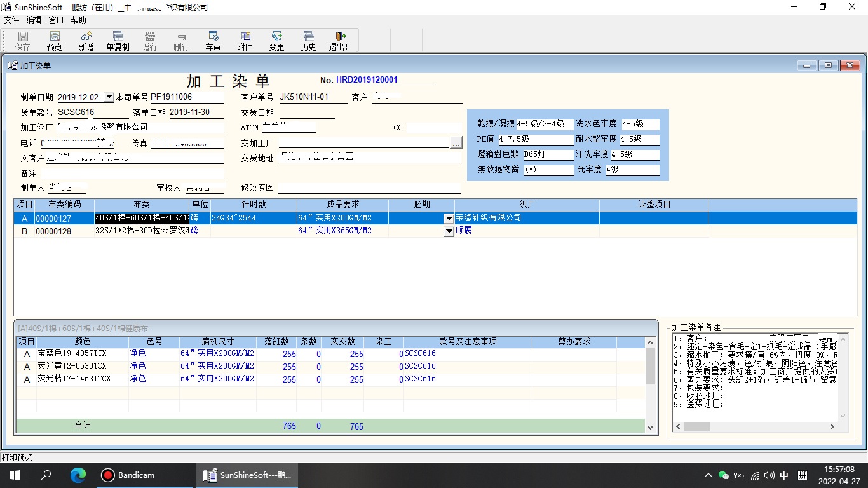The image size is (868, 488).
Task: Open the 窗口 menu
Action: pyautogui.click(x=56, y=20)
